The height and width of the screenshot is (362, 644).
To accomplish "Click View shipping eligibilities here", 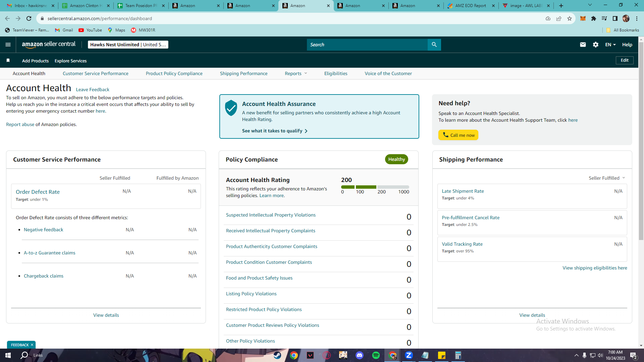I will 595,268.
